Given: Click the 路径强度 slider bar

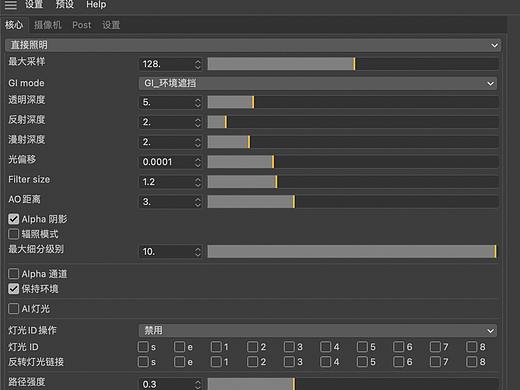Looking at the screenshot, I should coord(353,384).
